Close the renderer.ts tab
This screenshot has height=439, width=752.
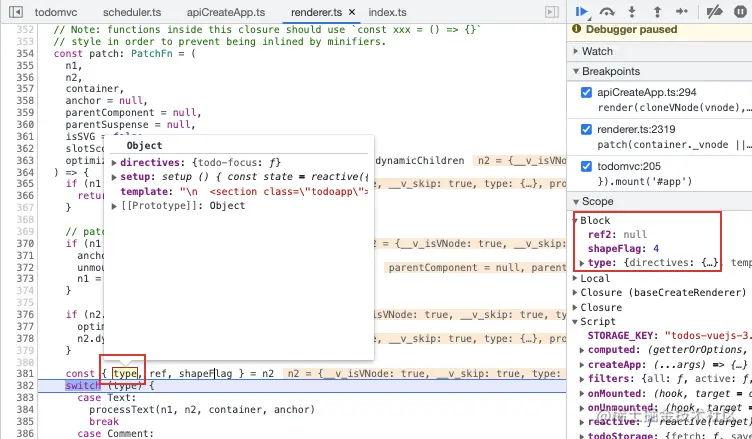352,12
